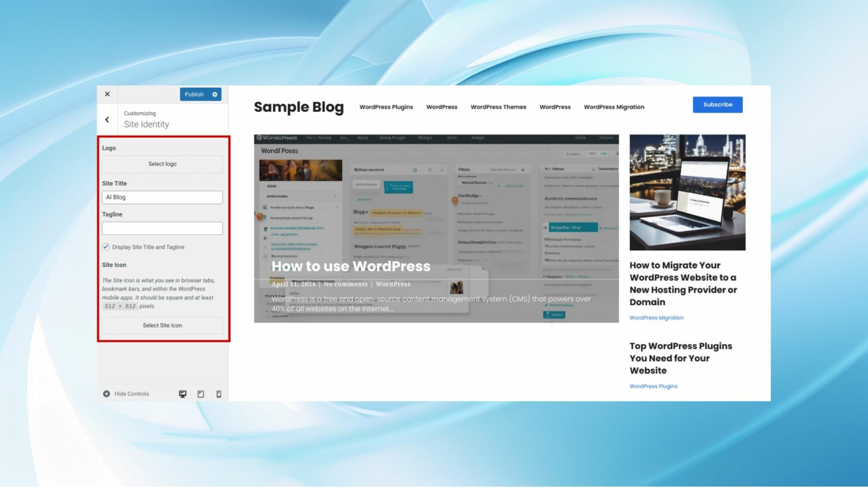Click the Select Site Icon button
Viewport: 868px width, 488px height.
[162, 326]
